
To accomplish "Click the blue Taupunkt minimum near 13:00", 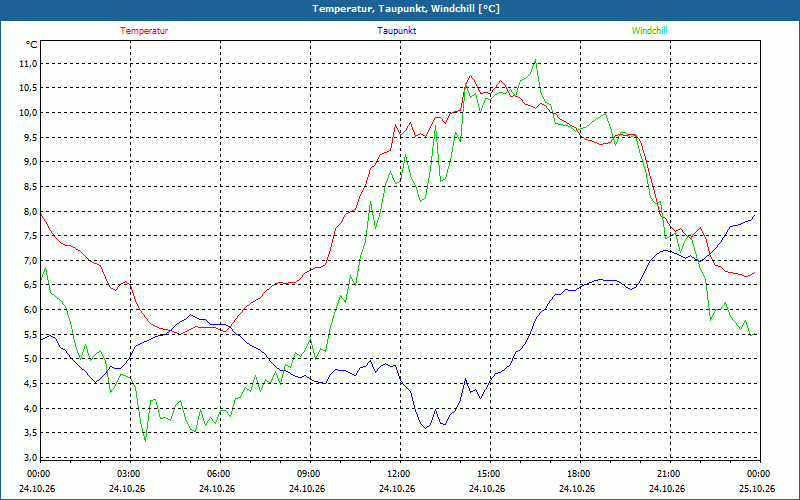I will (426, 428).
